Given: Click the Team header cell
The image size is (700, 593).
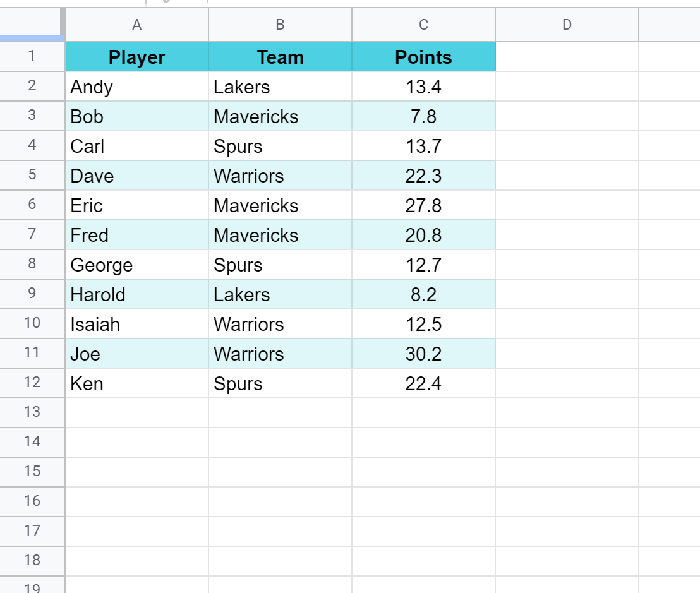Looking at the screenshot, I should [x=280, y=57].
